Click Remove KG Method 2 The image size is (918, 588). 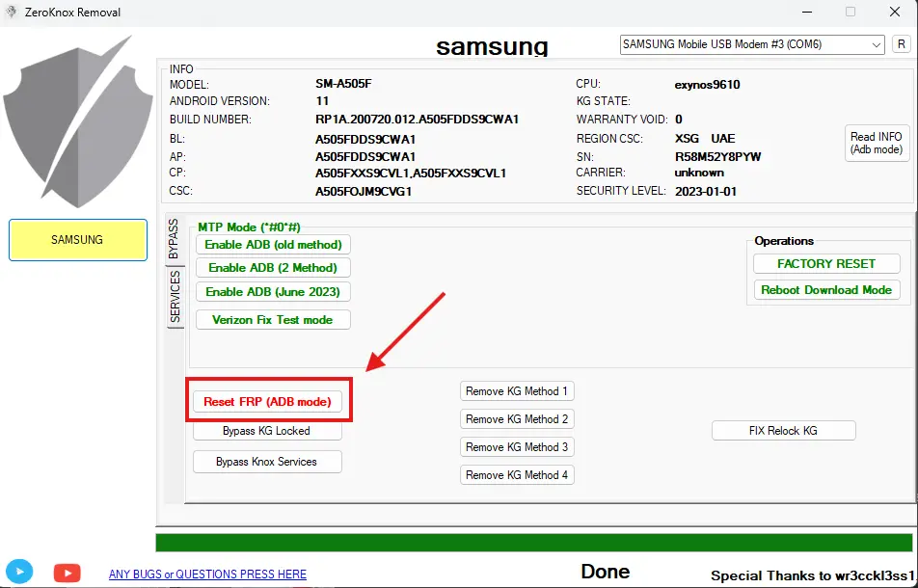point(517,419)
